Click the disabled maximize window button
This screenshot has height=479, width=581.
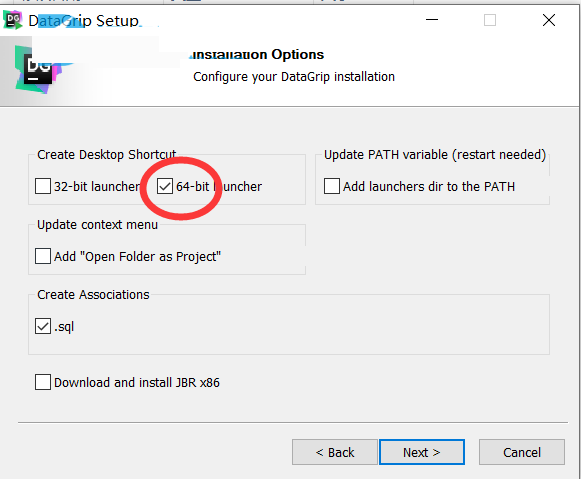point(490,20)
